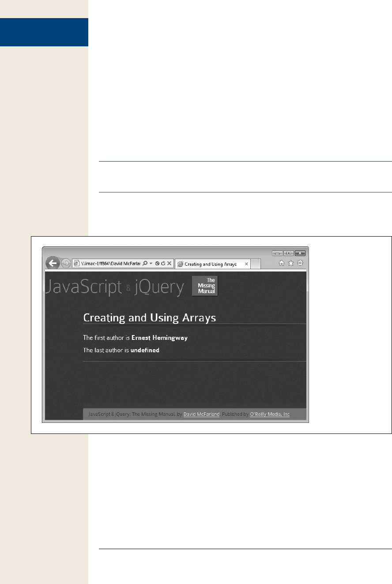Screen dimensions: 392x584
Task: Open browser Tools with the gear icon
Action: 300,263
